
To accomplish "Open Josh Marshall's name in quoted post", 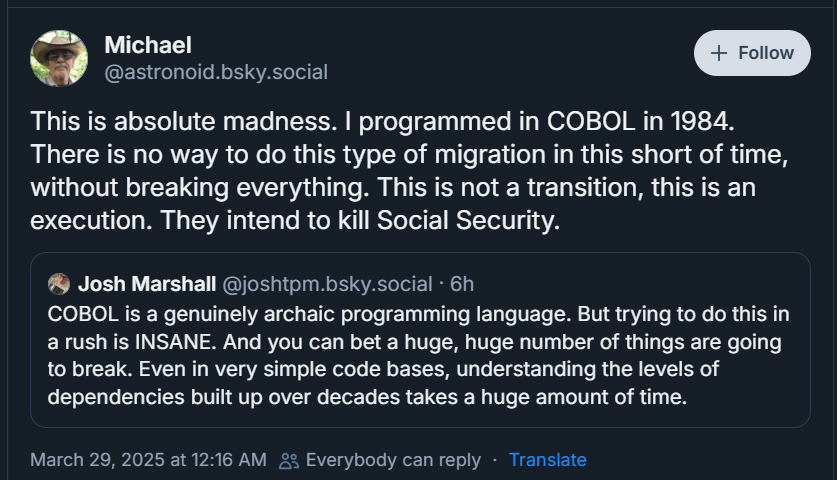I will point(146,284).
